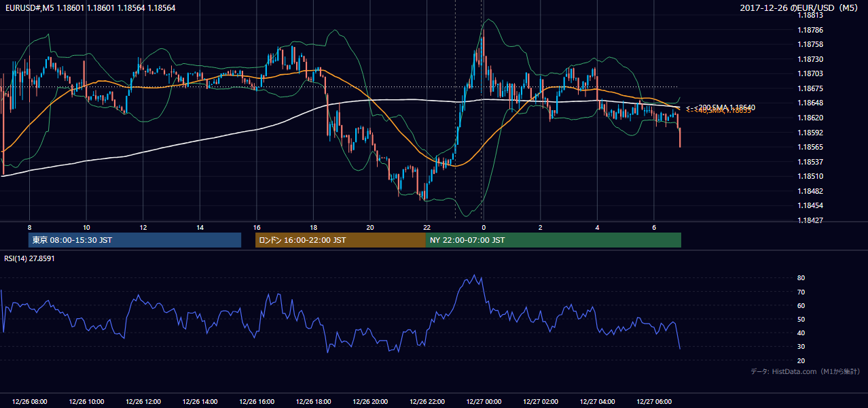Click price axis label 1.18454
This screenshot has height=408, width=868.
pos(810,205)
